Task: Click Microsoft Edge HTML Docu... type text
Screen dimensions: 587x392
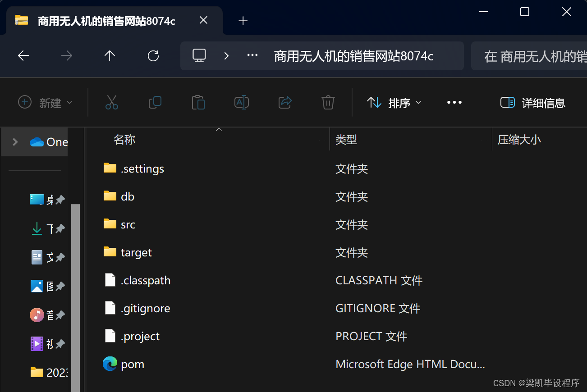Action: coord(410,364)
